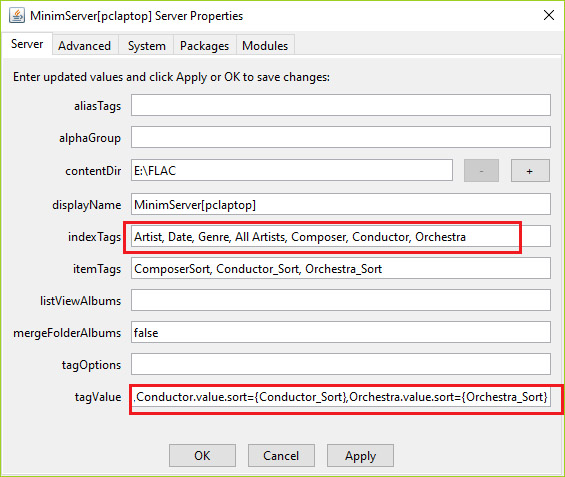Click the alphaGroup label

pyautogui.click(x=90, y=138)
